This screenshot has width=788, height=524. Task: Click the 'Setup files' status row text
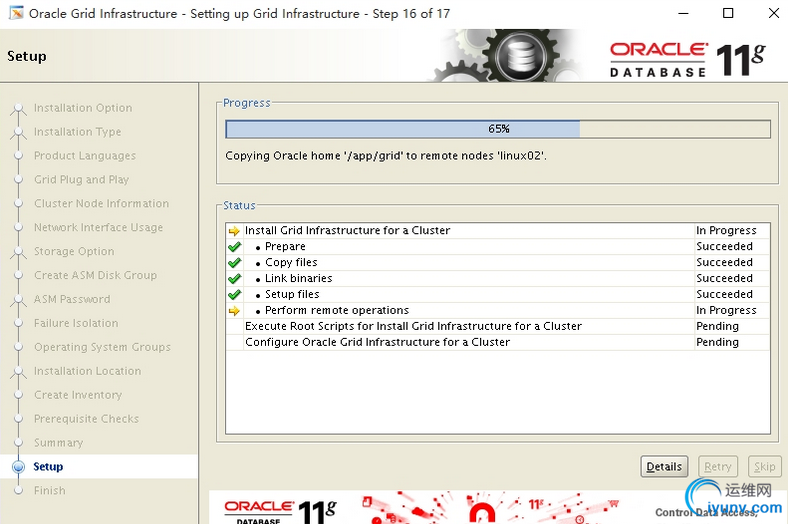click(292, 294)
